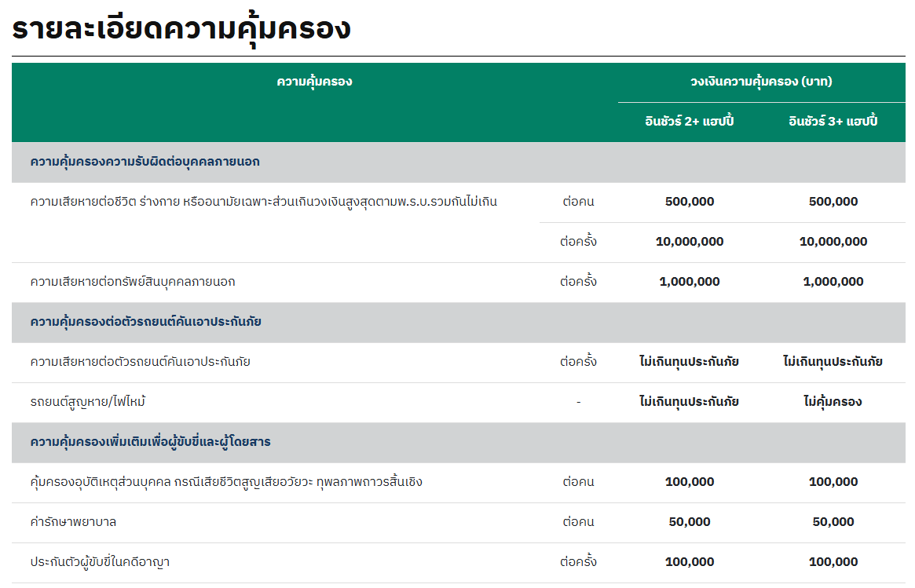This screenshot has width=915, height=588.
Task: Click row label ความเสียหายต่อตัวรถยนต์คันเอาประกันภัย
Action: pos(140,362)
